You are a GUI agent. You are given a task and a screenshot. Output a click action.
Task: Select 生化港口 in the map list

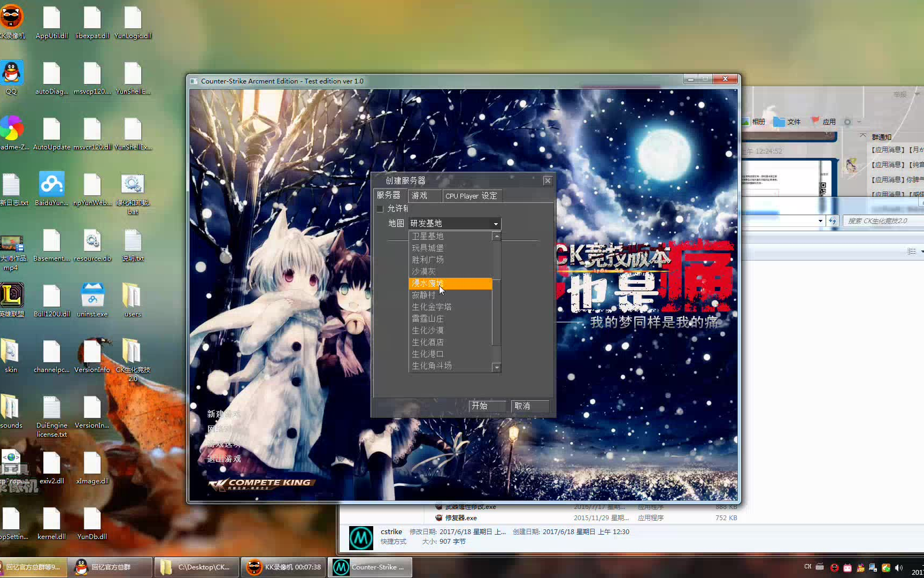tap(450, 354)
